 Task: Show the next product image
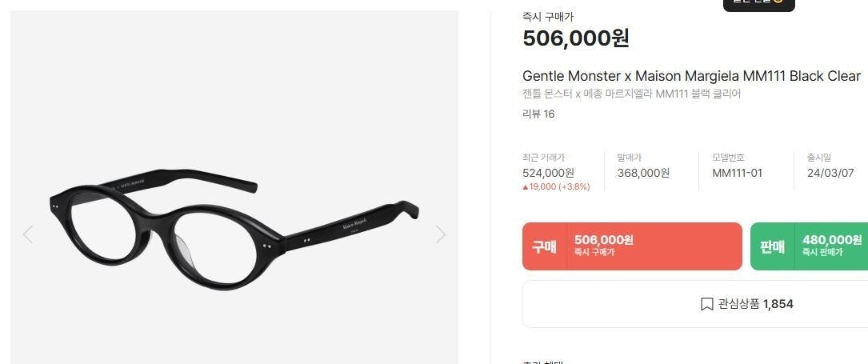(441, 234)
